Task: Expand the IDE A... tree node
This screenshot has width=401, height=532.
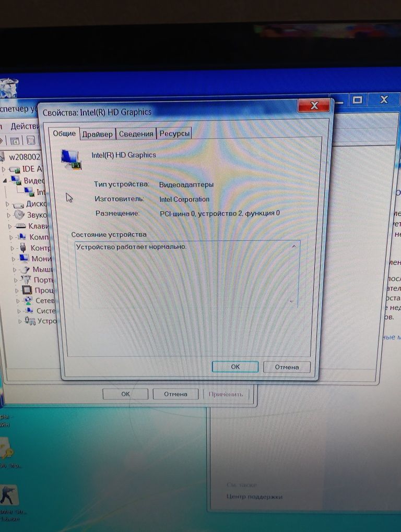Action: click(4, 169)
